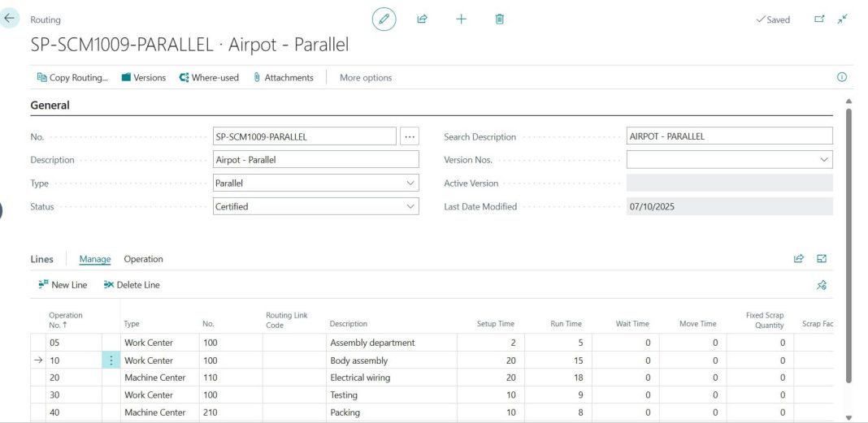Toggle edit mode with pencil icon

coord(384,19)
